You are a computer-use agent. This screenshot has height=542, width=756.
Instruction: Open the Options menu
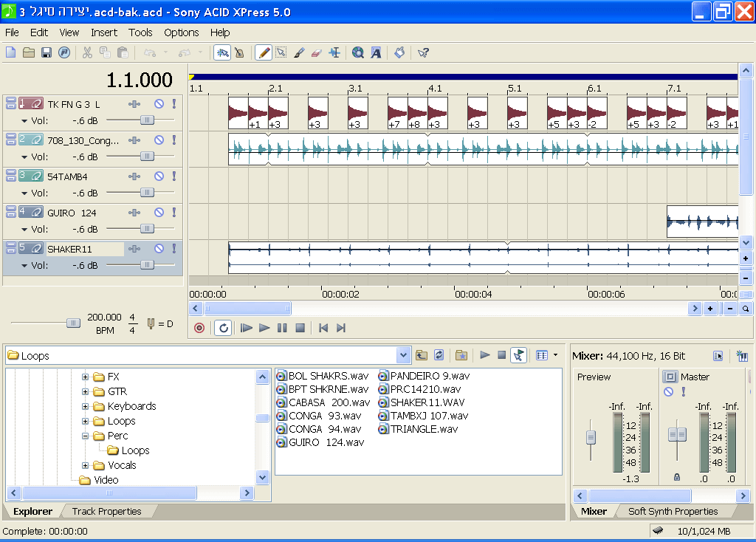(x=181, y=32)
